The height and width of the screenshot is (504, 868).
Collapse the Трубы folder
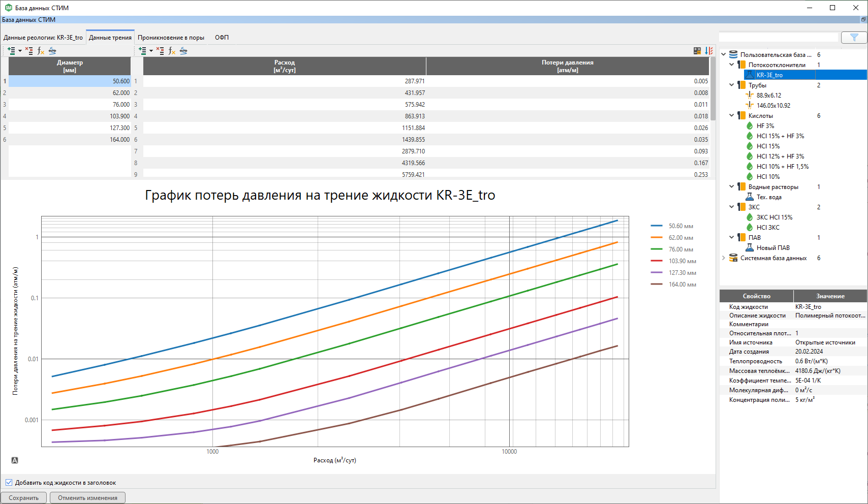(732, 85)
